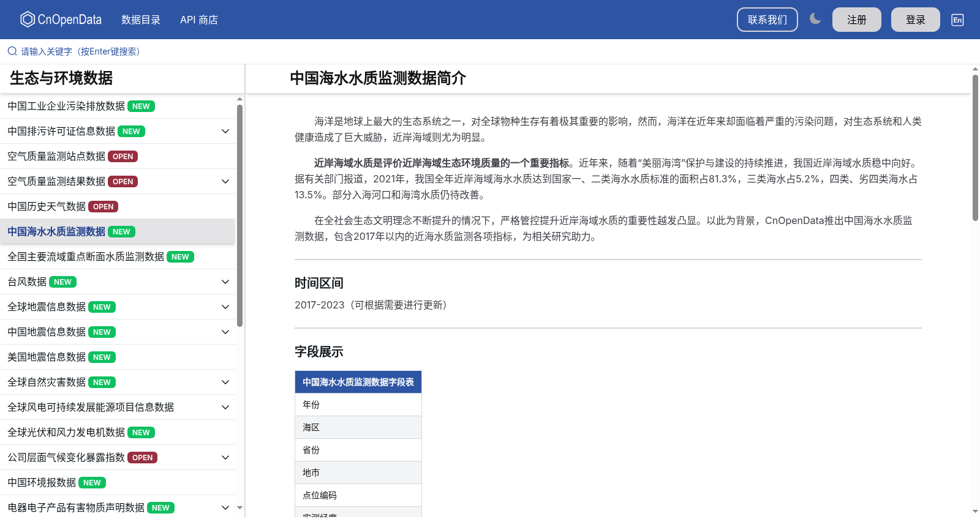This screenshot has width=980, height=527.
Task: Expand 电器电子产品有害物质声明数据 chevron
Action: (225, 507)
